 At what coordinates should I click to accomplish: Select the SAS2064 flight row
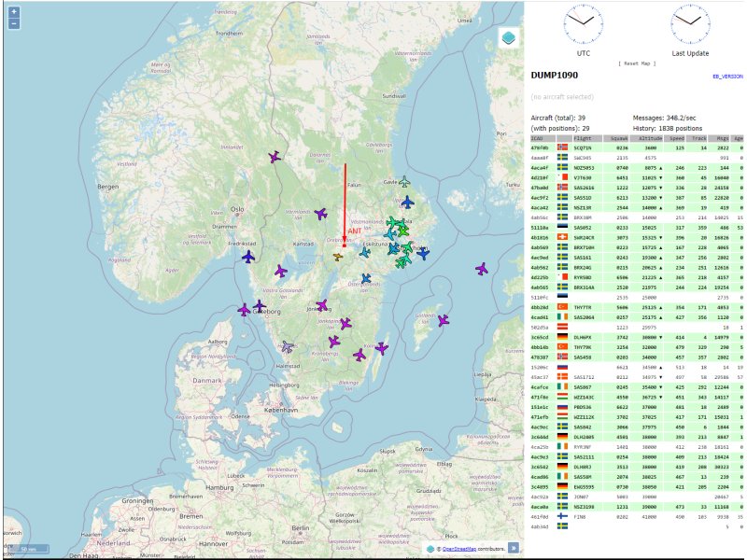click(x=637, y=317)
